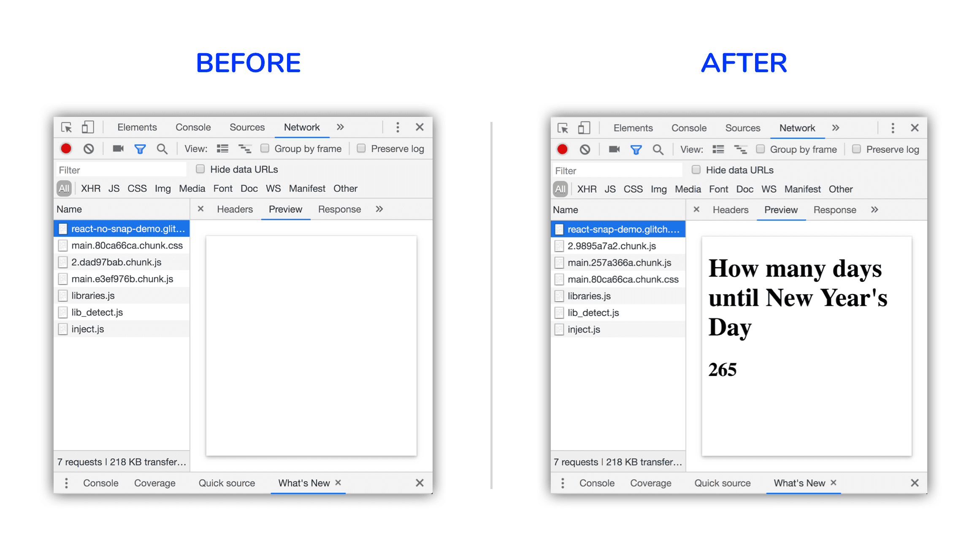The height and width of the screenshot is (551, 980).
Task: Select the Preview tab in AFTER panel
Action: 780,208
